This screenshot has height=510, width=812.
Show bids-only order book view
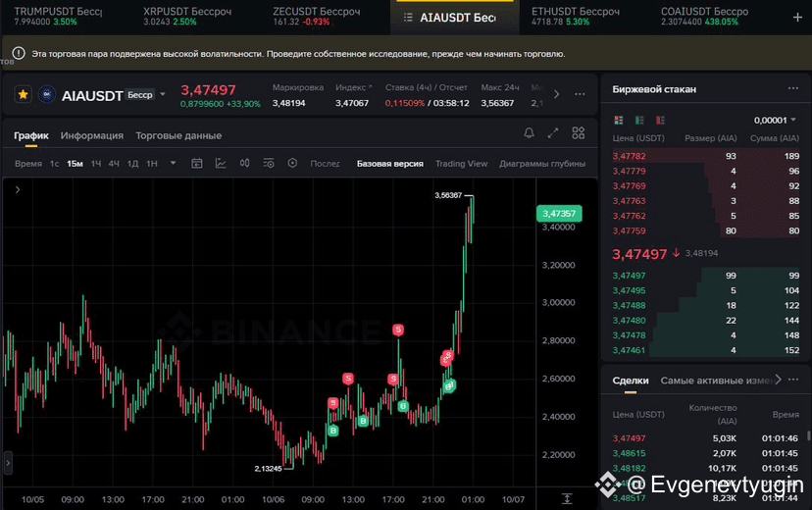tap(639, 120)
